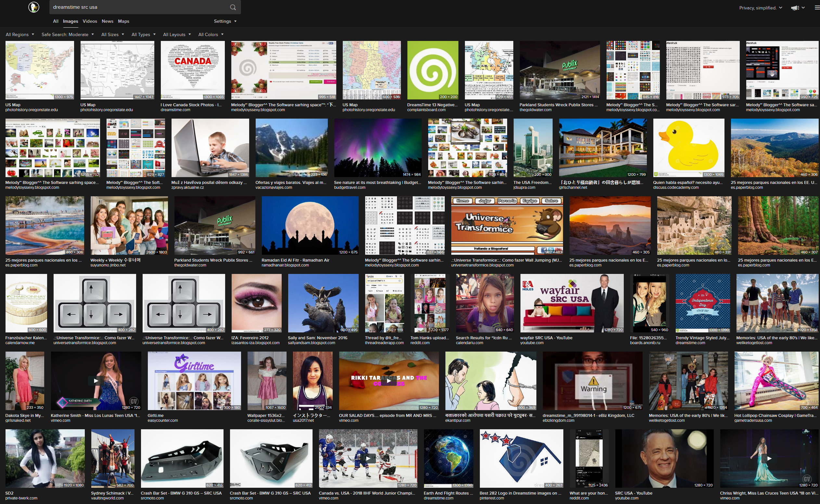
Task: Select the Images tab
Action: 70,21
